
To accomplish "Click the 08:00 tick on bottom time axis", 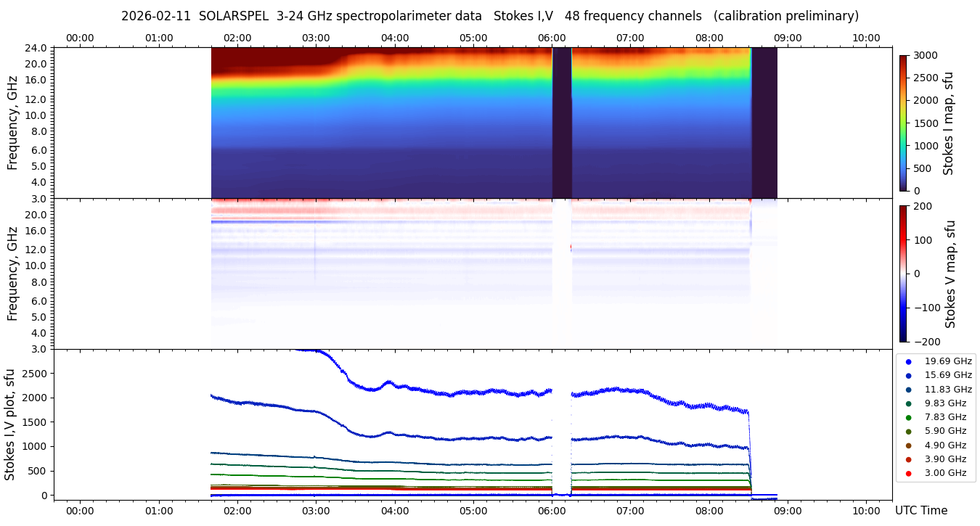I will (x=709, y=511).
